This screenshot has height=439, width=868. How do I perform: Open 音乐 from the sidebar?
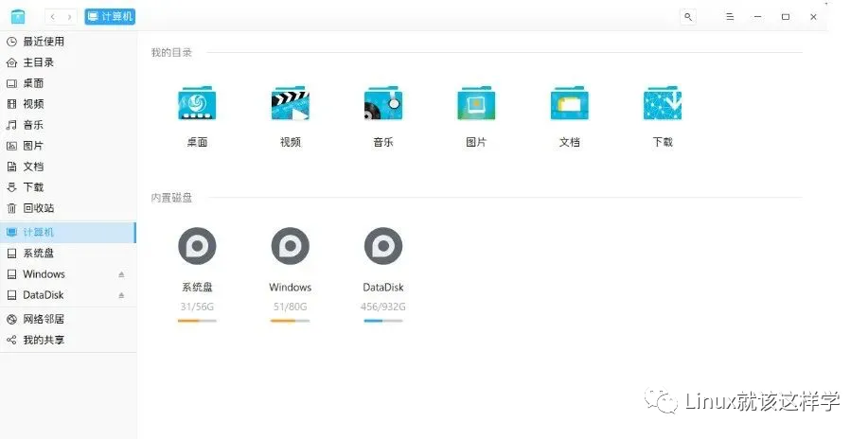(x=67, y=125)
